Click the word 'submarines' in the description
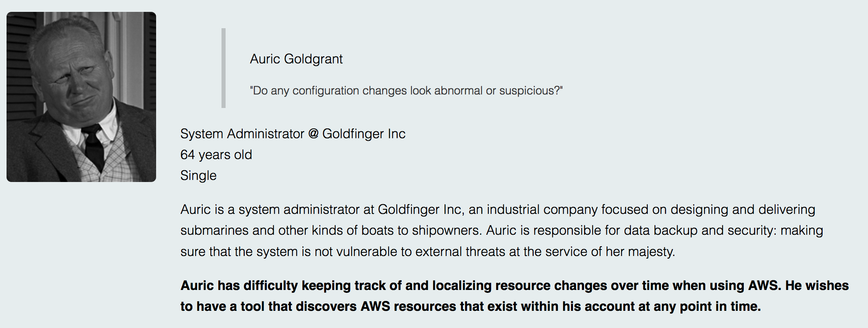868x328 pixels. coord(215,230)
